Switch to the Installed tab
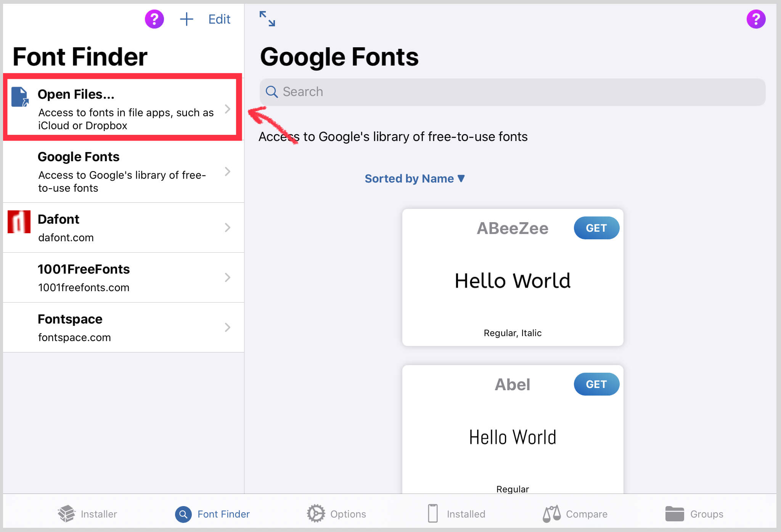This screenshot has width=781, height=532. click(456, 514)
